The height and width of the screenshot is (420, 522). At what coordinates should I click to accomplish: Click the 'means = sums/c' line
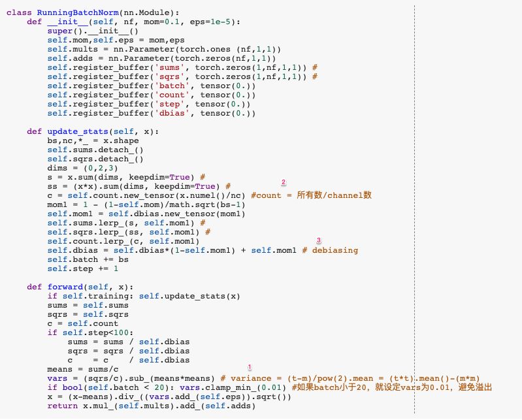pyautogui.click(x=82, y=370)
